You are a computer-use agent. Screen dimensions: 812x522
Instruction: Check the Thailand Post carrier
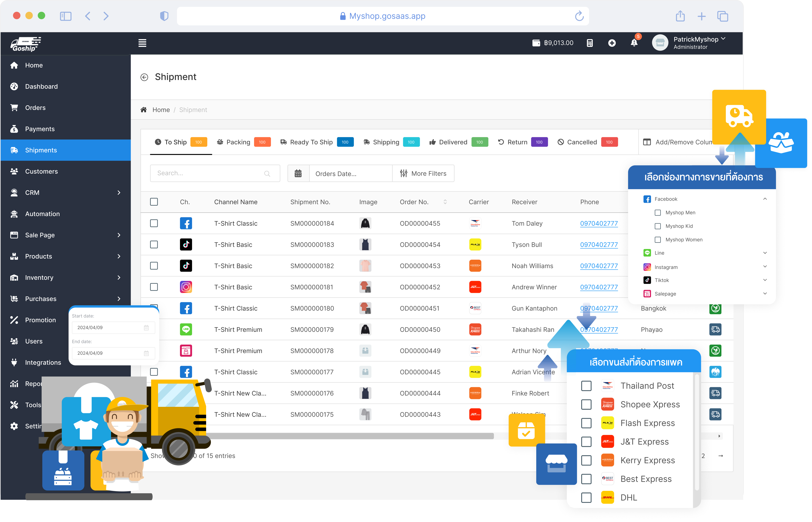(x=586, y=386)
